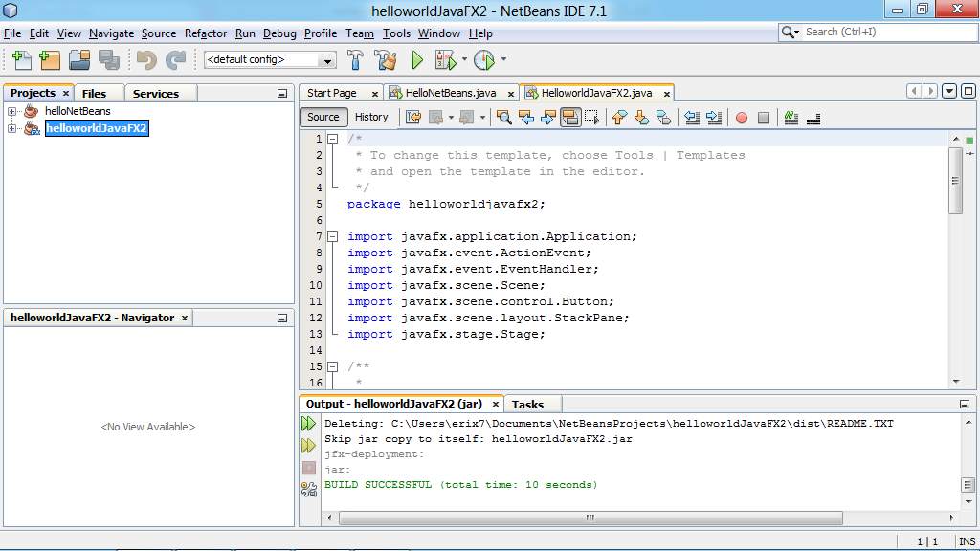980x551 pixels.
Task: Undo the last action
Action: pos(146,60)
